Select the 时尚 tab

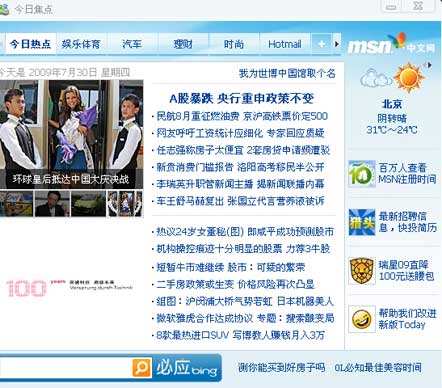tap(234, 44)
